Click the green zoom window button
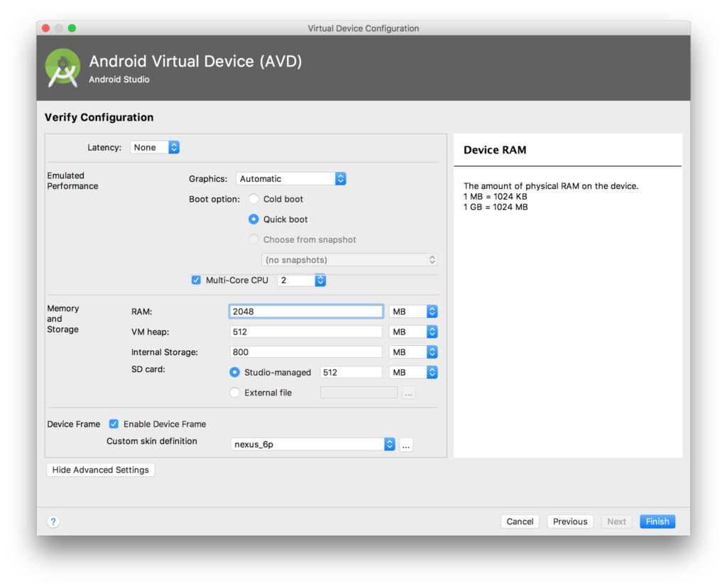Viewport: 727px width, 588px height. [72, 28]
